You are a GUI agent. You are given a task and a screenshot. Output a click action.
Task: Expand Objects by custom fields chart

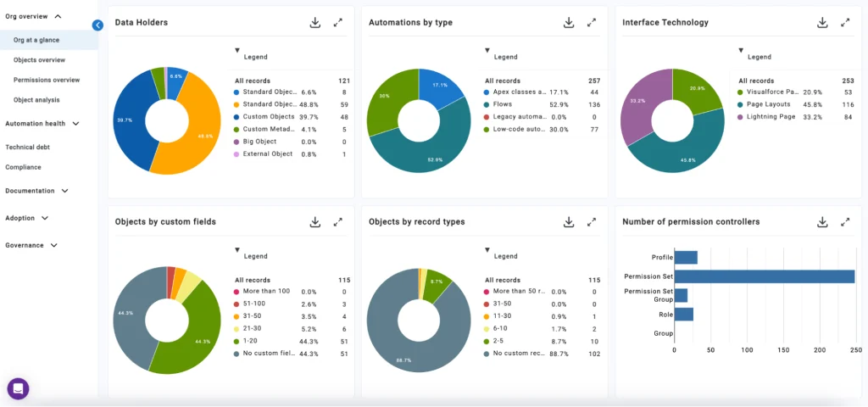pyautogui.click(x=338, y=222)
